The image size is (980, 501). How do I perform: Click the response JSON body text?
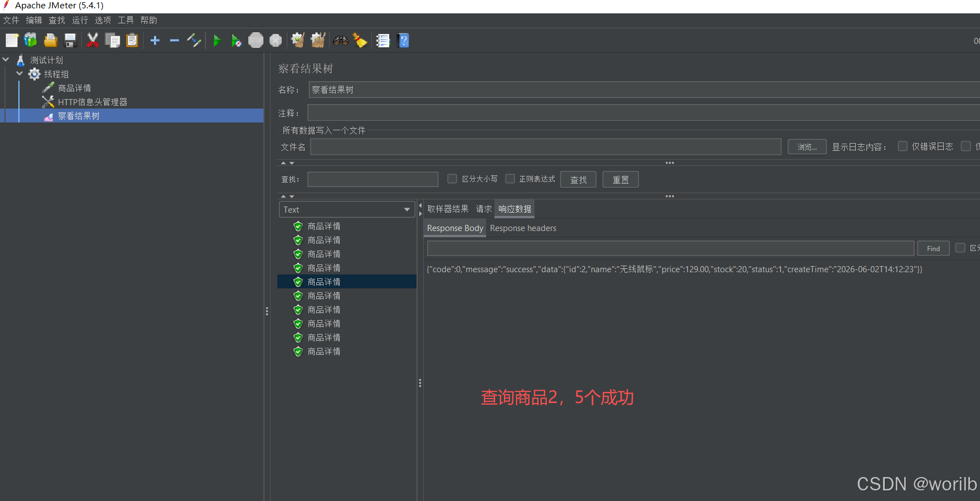pos(674,269)
